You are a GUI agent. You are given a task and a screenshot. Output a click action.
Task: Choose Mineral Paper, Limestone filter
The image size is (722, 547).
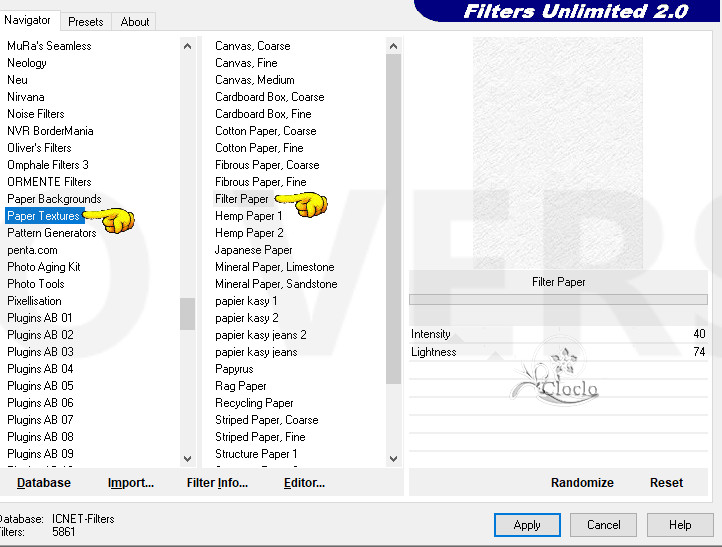point(275,267)
